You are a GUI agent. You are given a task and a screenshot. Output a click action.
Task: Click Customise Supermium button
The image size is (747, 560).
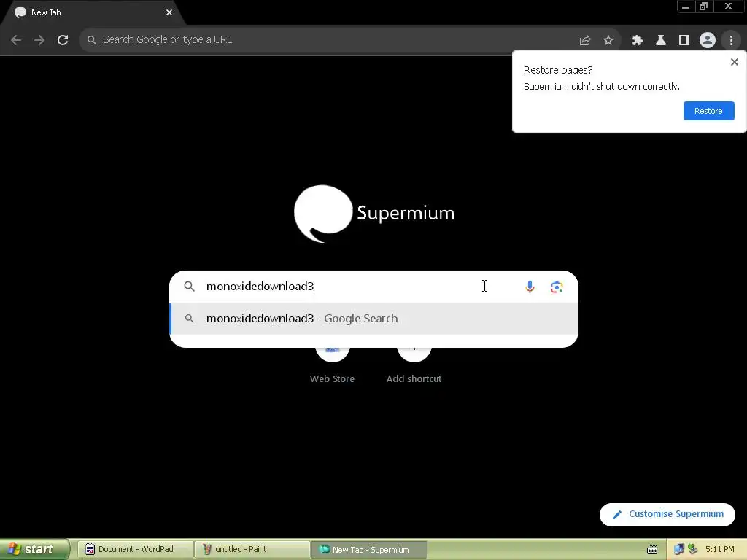pyautogui.click(x=667, y=514)
